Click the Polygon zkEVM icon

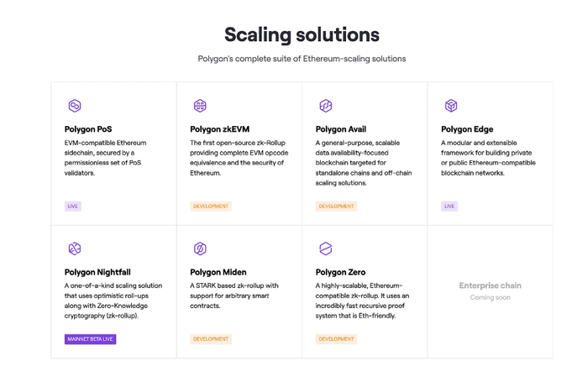[200, 106]
